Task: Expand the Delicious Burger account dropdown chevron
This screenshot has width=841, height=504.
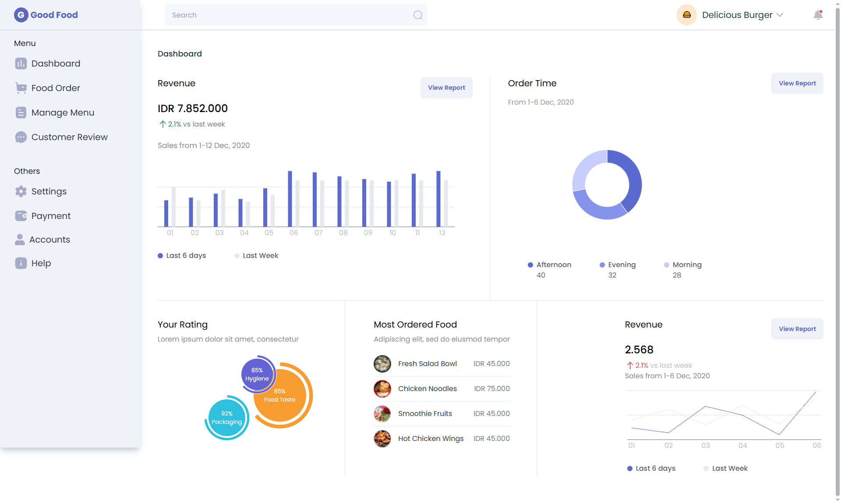Action: tap(780, 15)
